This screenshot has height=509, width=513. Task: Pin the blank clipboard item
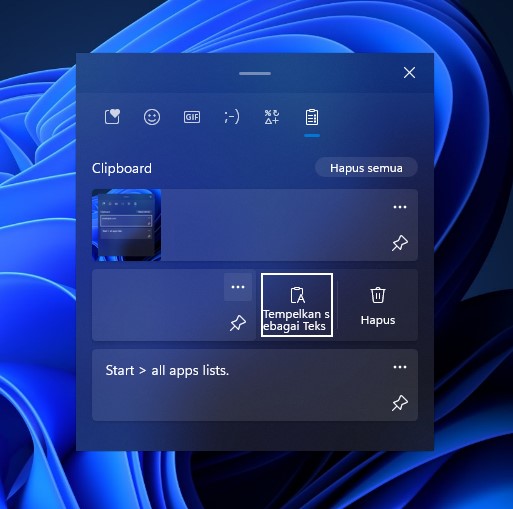click(x=238, y=323)
